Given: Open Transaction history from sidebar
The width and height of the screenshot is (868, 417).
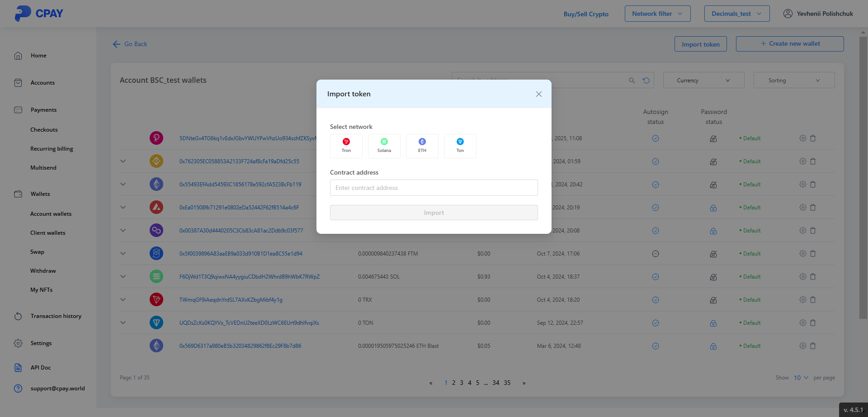Looking at the screenshot, I should tap(56, 316).
